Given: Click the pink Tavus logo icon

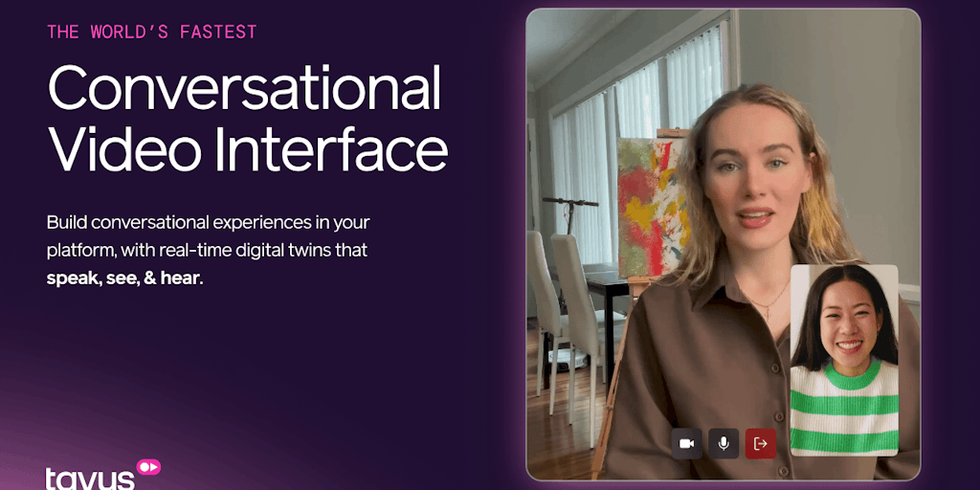Looking at the screenshot, I should point(148,467).
